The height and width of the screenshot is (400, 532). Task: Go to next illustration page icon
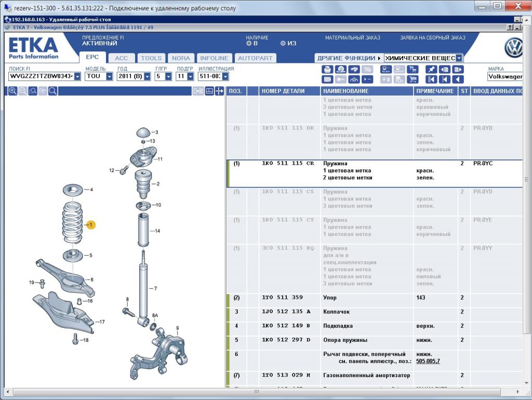[x=458, y=70]
